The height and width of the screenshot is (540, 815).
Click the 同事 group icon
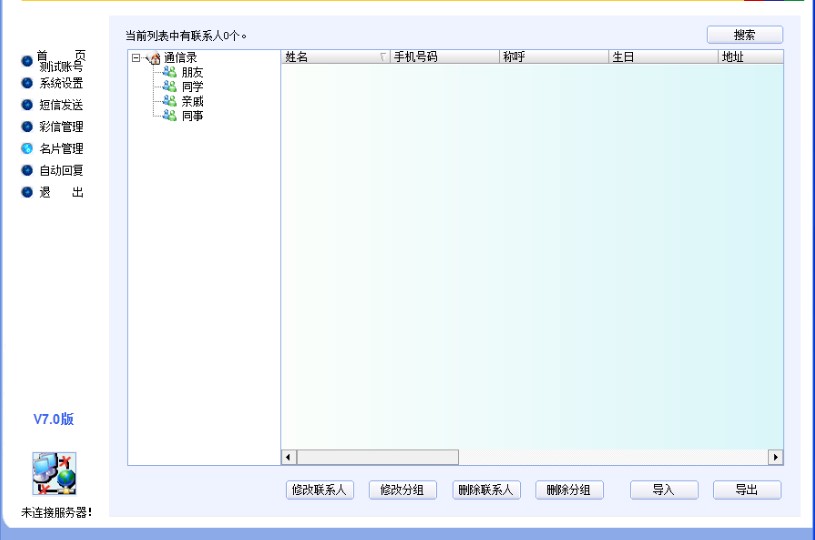[169, 115]
